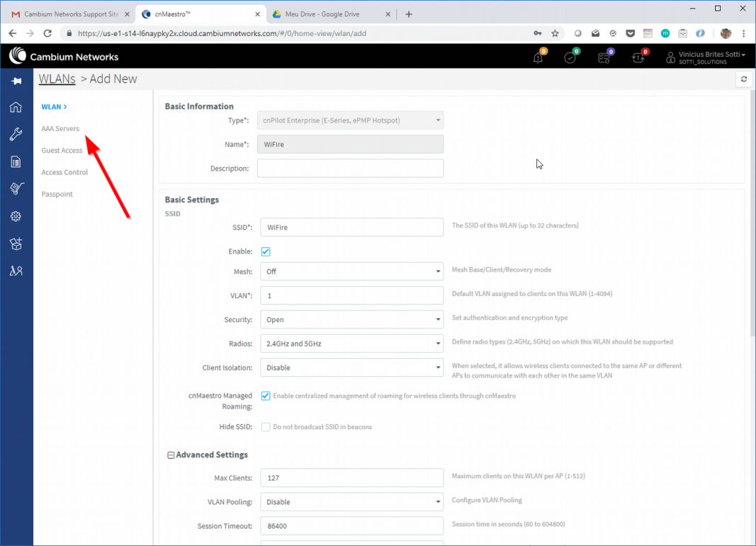Open the Security dropdown menu

351,319
